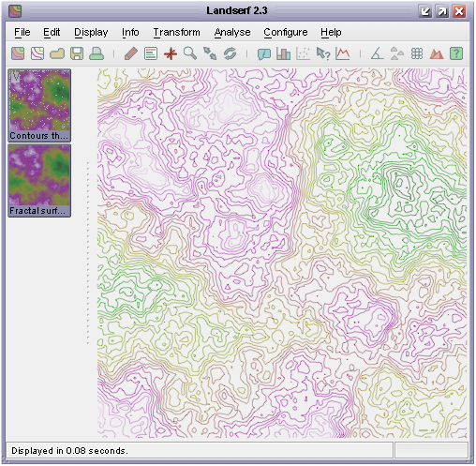
Task: Click the dotted panel divider handle
Action: click(88, 253)
